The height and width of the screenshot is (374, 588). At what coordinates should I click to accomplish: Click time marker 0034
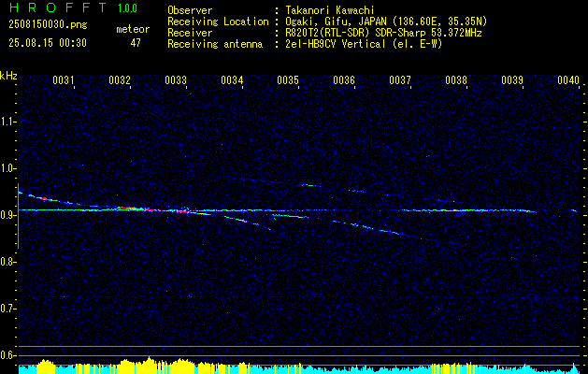[x=232, y=79]
